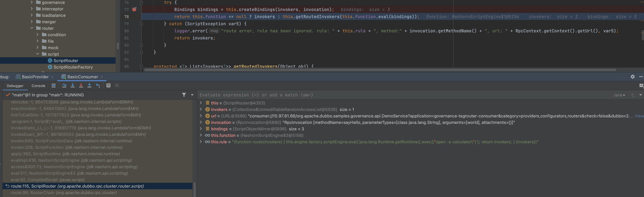Screen dimensions: 644x197
Task: Close the BasicConsumer tab
Action: click(x=102, y=77)
